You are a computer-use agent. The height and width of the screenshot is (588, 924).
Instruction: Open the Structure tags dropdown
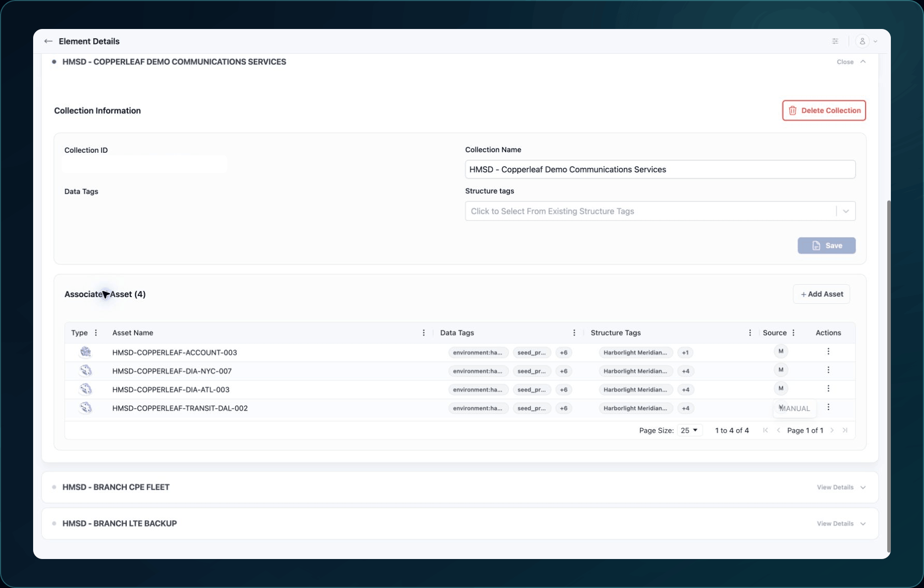660,211
